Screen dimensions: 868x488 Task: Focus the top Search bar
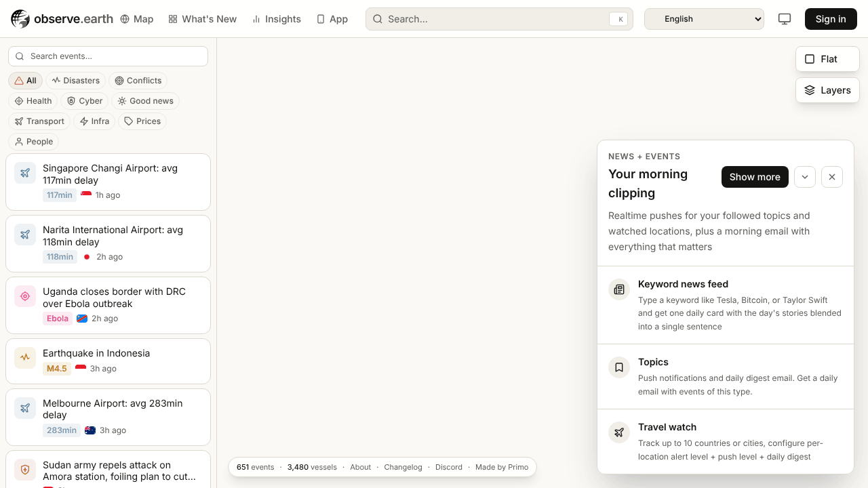(499, 19)
